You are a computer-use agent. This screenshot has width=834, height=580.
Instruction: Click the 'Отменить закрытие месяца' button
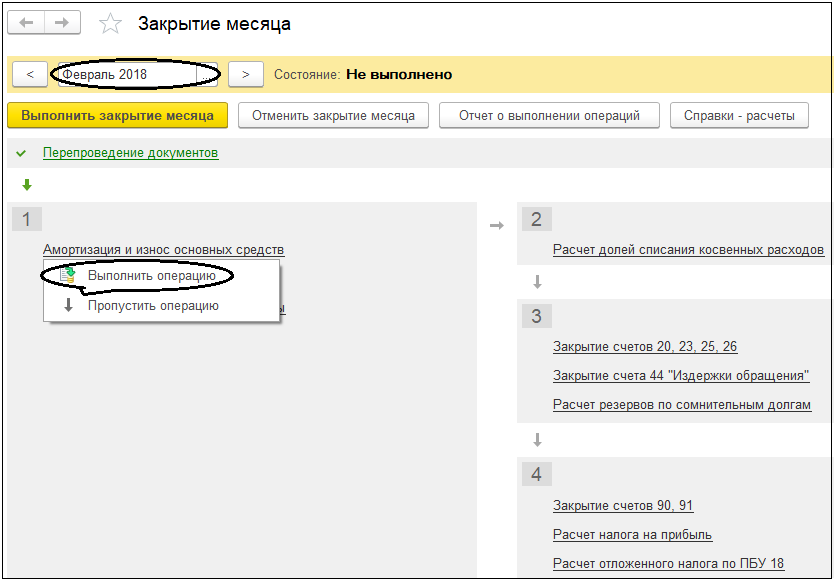pyautogui.click(x=333, y=115)
